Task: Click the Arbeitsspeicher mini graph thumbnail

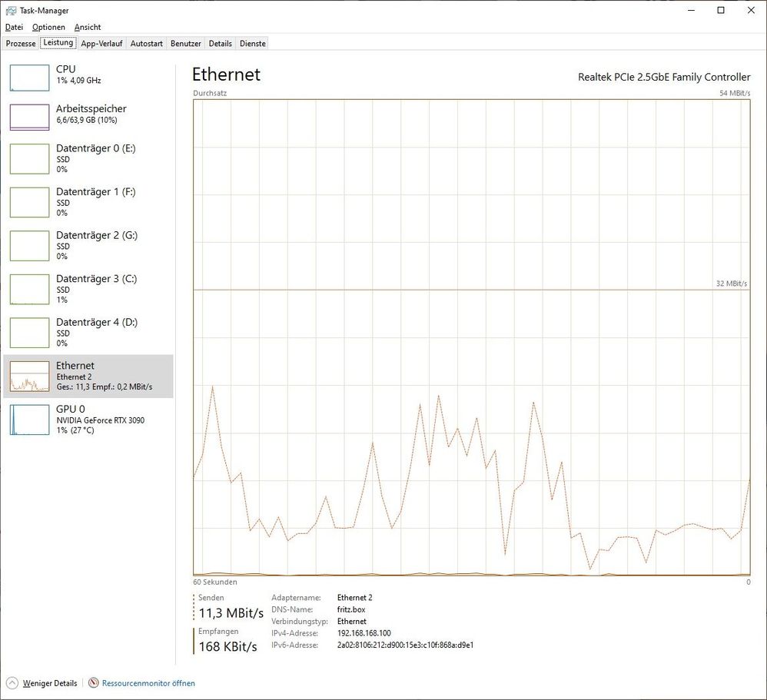Action: pos(29,117)
